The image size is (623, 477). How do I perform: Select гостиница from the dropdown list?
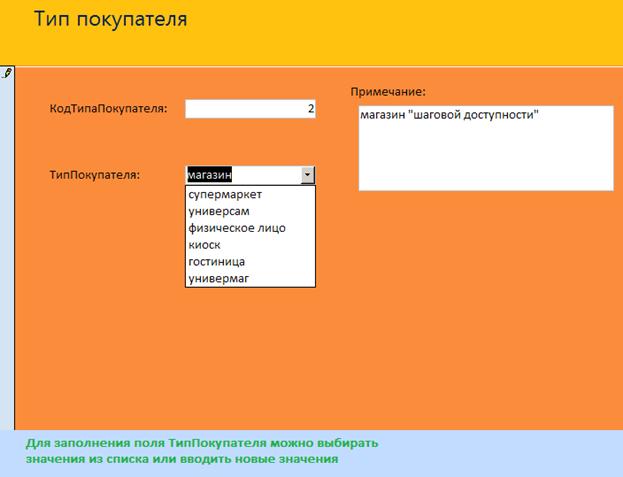(250, 262)
